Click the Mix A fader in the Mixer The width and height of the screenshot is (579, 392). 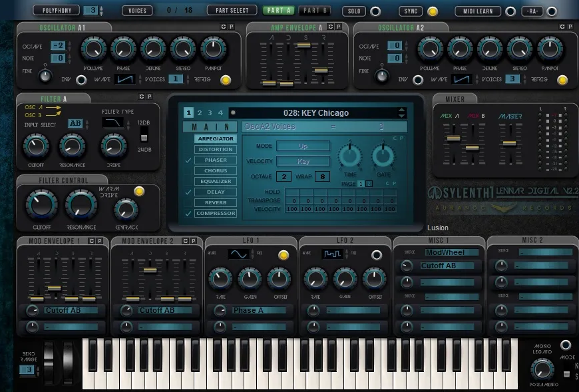click(x=453, y=138)
